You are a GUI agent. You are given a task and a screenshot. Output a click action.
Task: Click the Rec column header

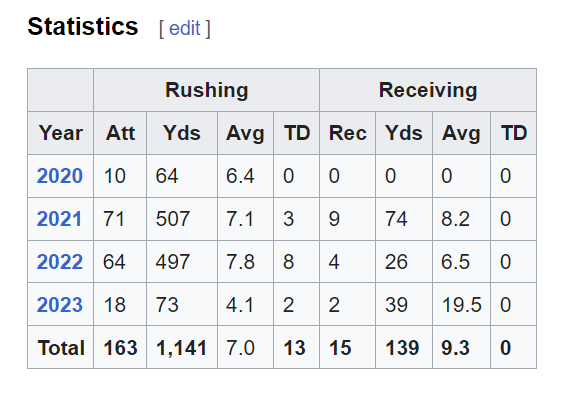coord(348,133)
